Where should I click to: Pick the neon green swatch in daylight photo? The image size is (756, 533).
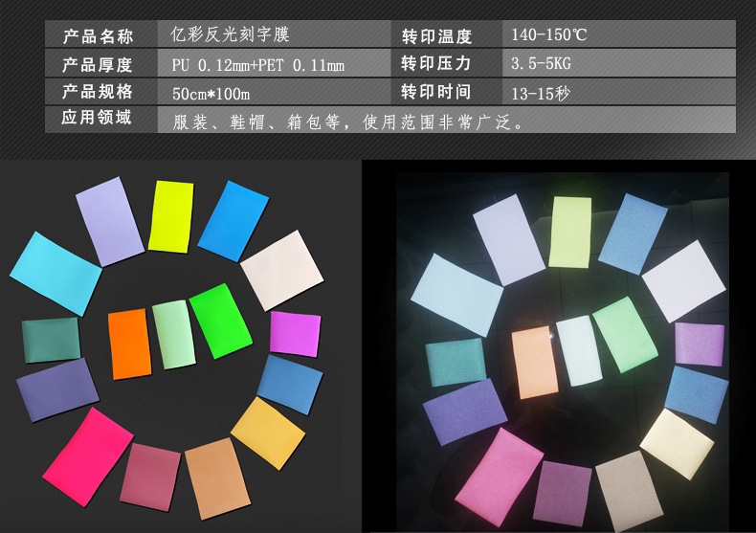coord(220,321)
